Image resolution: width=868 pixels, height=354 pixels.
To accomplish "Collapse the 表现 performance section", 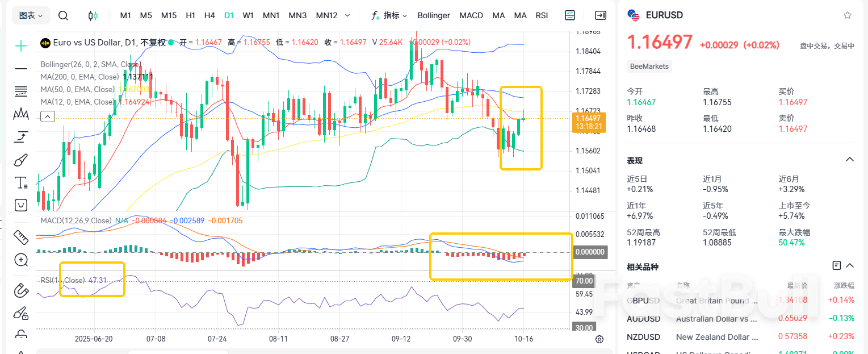I will [850, 159].
